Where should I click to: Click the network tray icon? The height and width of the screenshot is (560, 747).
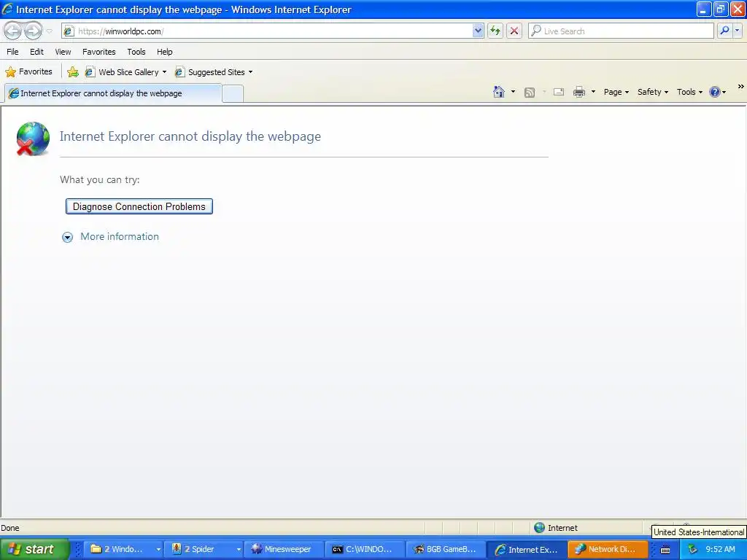pyautogui.click(x=693, y=549)
